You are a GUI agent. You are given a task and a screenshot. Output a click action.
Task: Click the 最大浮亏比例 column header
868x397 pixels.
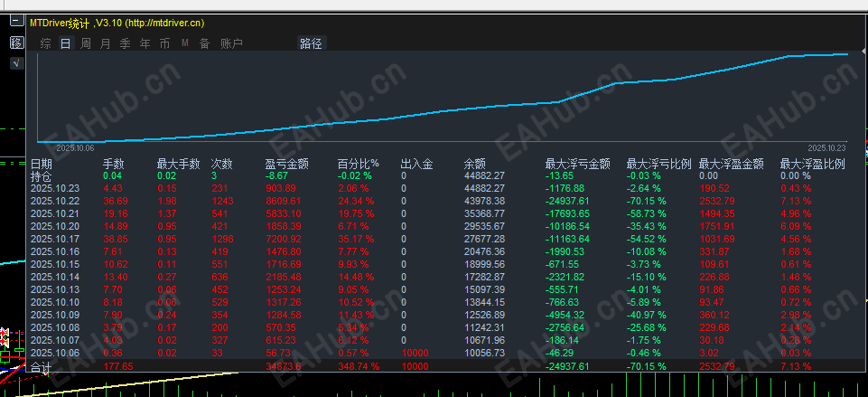[x=658, y=164]
